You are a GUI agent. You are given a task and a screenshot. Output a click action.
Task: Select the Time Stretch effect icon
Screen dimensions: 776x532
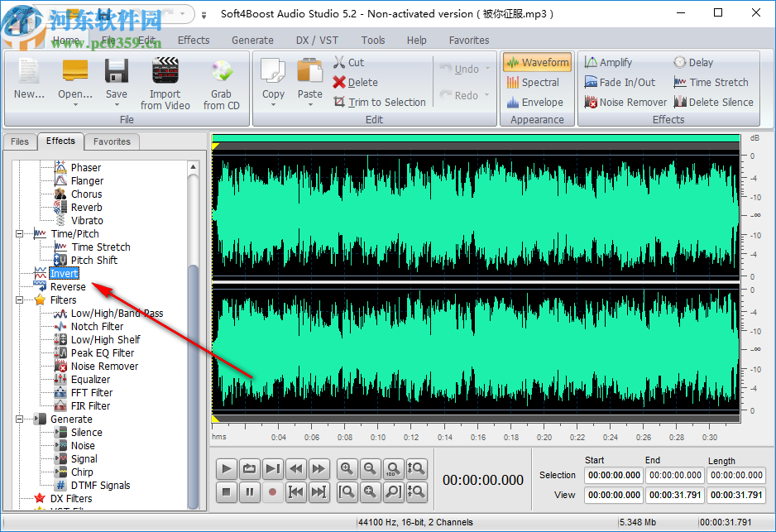pyautogui.click(x=711, y=82)
